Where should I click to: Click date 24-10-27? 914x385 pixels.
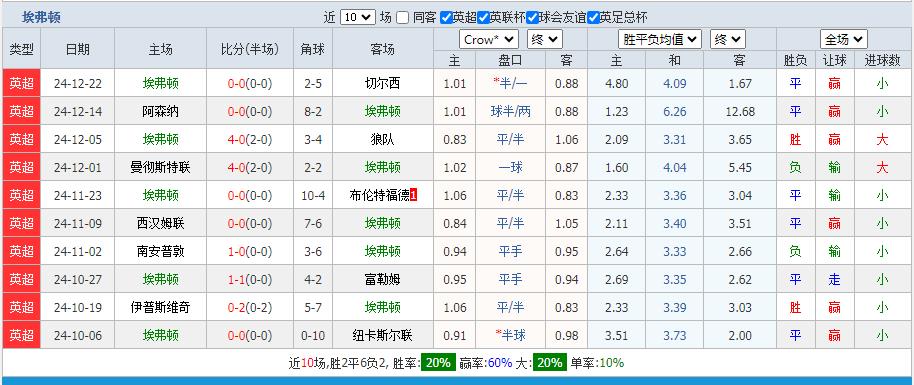(78, 279)
